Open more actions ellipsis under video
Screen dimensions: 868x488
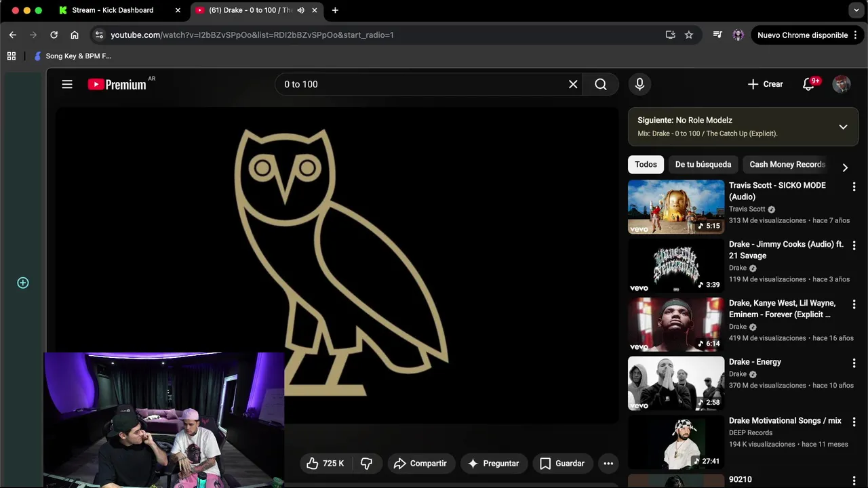(608, 464)
